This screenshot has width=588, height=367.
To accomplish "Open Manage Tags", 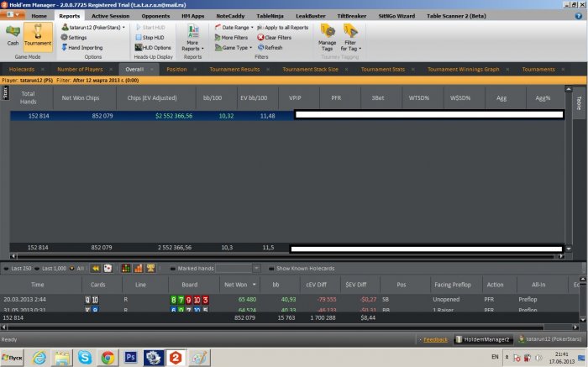I will click(327, 38).
